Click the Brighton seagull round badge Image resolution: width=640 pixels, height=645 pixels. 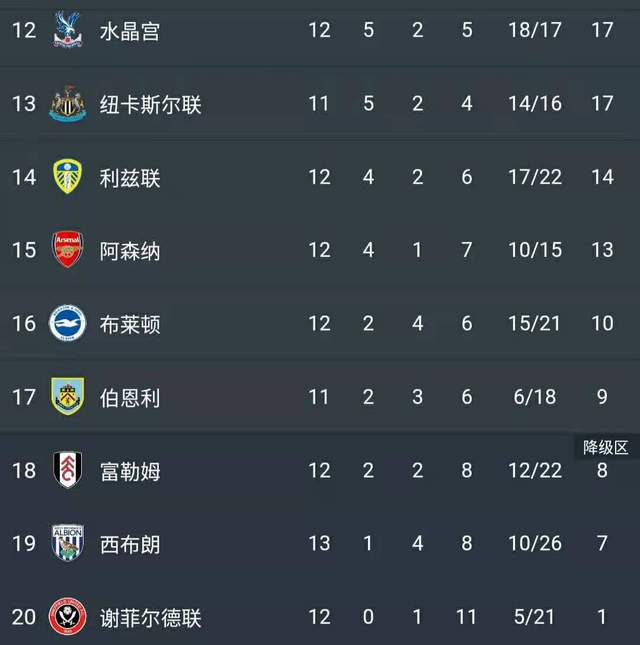point(67,323)
